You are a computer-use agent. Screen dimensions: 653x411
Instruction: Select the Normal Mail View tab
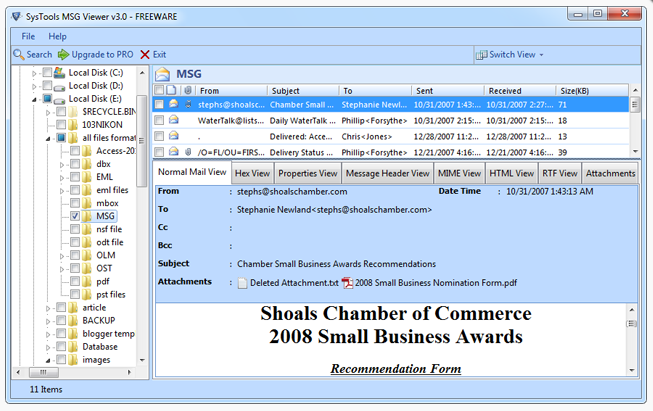[192, 172]
